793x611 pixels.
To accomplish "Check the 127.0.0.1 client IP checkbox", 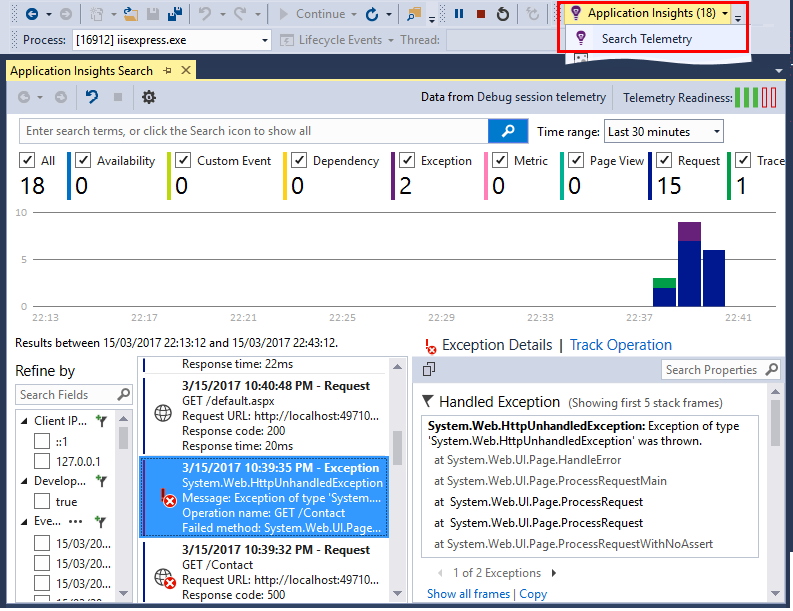I will (42, 461).
